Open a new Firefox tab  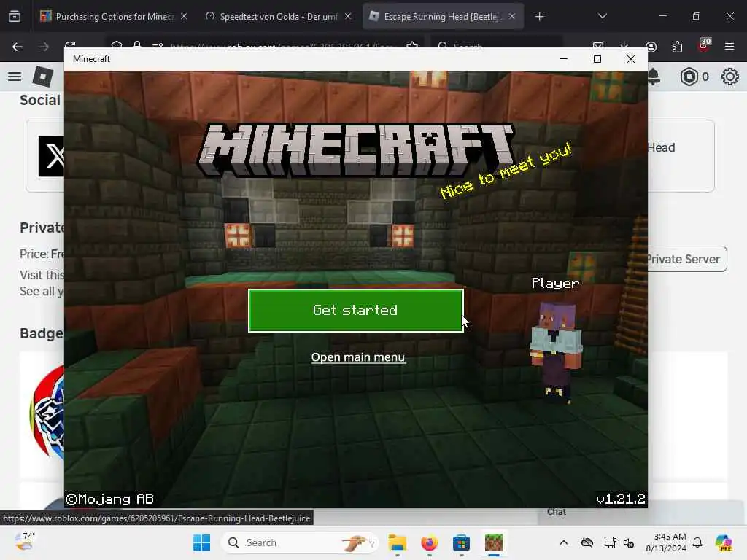point(539,17)
